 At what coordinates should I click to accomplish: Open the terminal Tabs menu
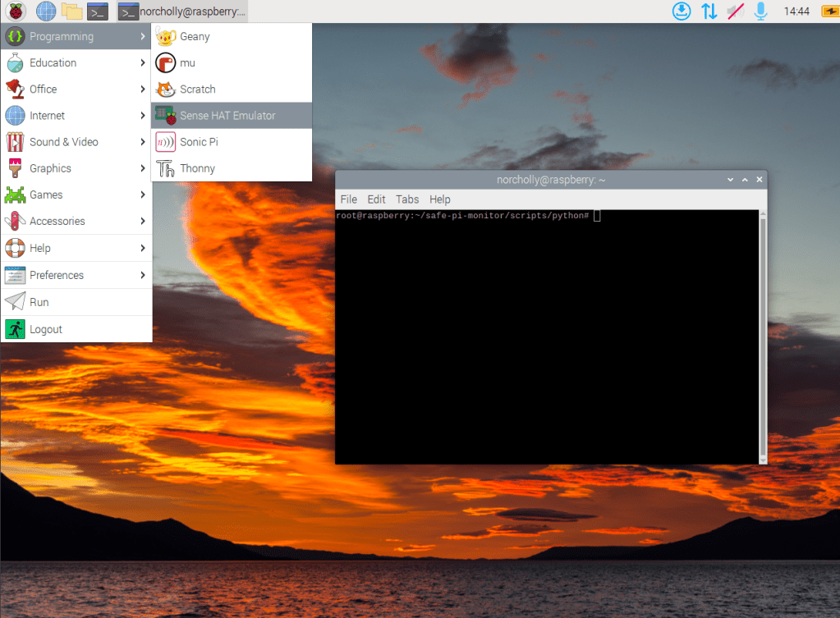click(407, 199)
